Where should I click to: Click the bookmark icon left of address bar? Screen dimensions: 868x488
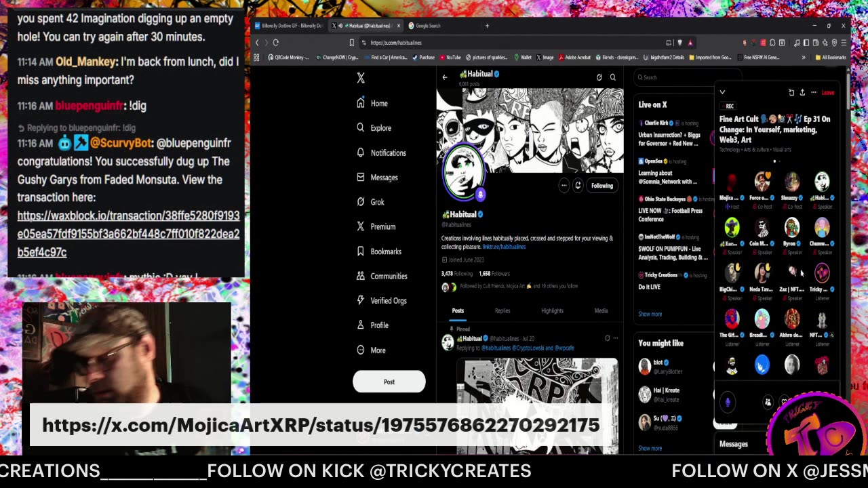351,43
